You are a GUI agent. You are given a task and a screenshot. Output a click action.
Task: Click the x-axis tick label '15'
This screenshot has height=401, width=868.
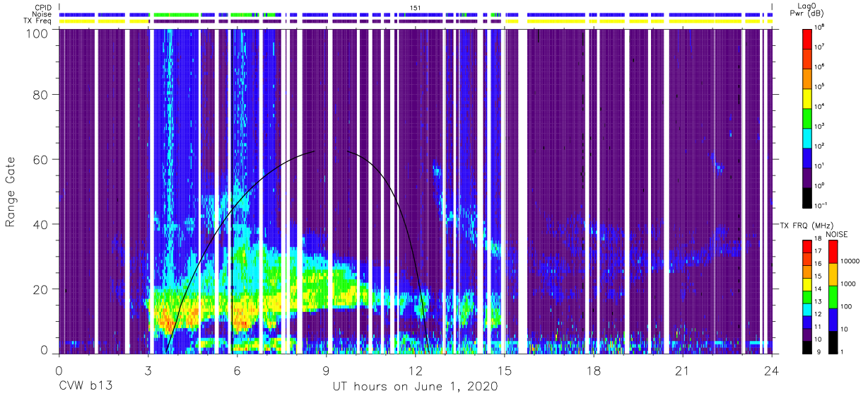[x=505, y=370]
